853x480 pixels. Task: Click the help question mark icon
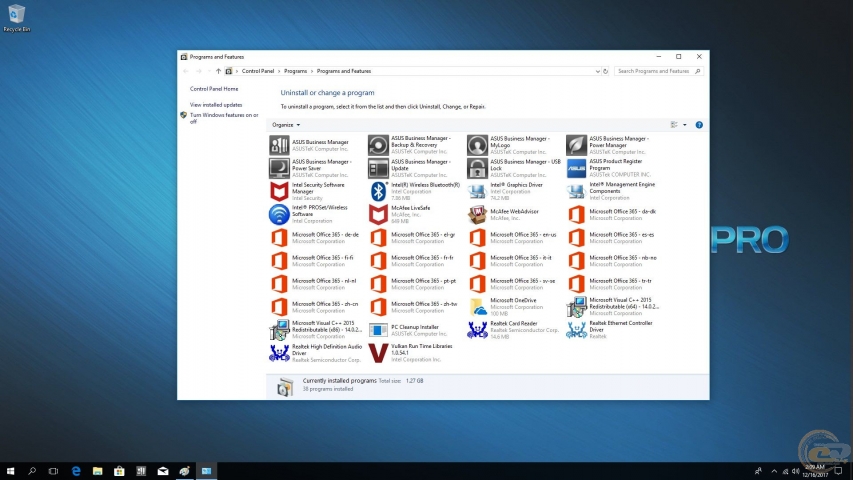(x=699, y=125)
